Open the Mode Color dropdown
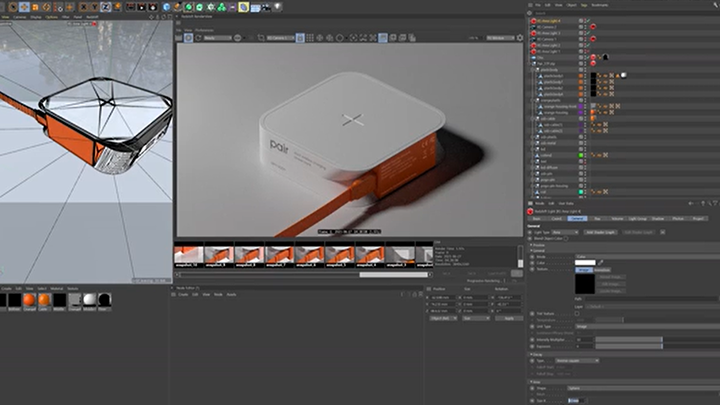This screenshot has width=720, height=405. coord(647,257)
